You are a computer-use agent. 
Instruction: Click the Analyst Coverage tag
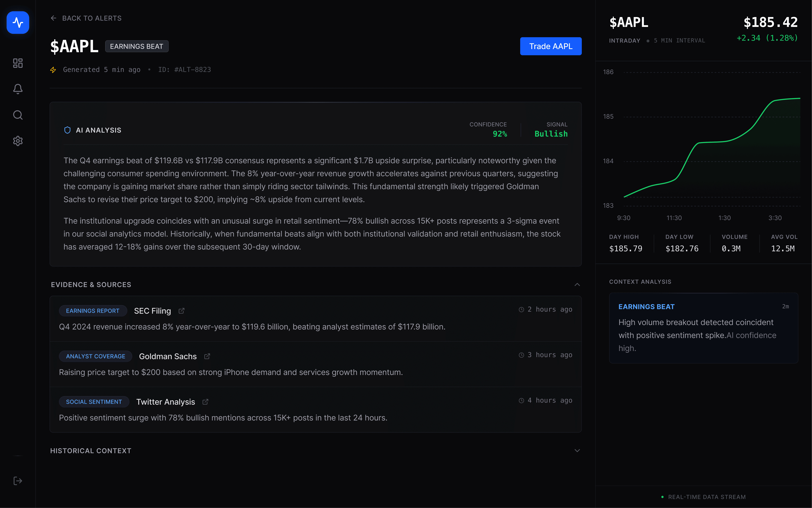tap(95, 356)
